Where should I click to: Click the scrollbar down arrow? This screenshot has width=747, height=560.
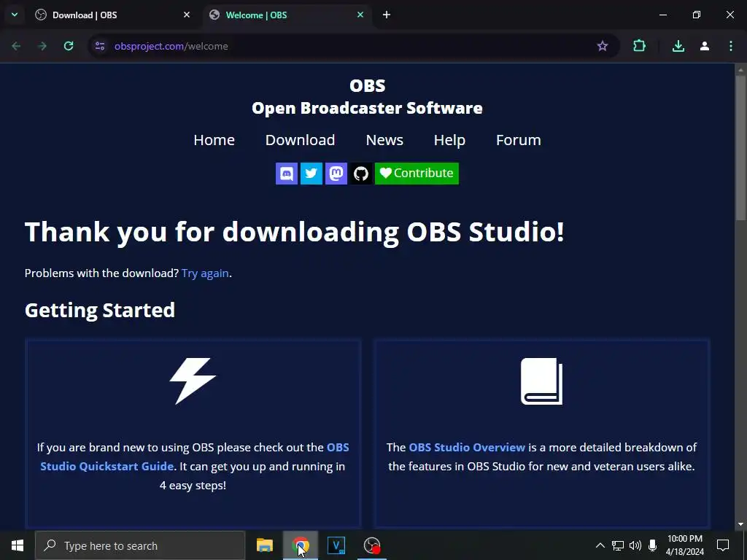click(x=740, y=524)
